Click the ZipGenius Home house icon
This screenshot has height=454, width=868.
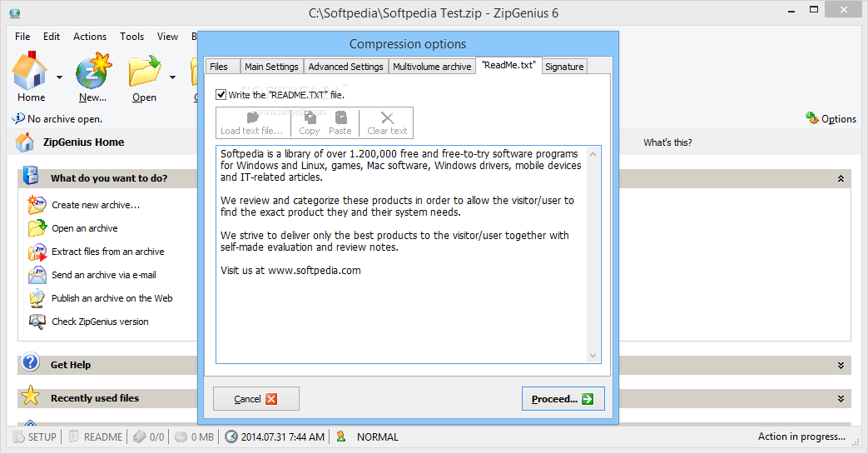(25, 142)
